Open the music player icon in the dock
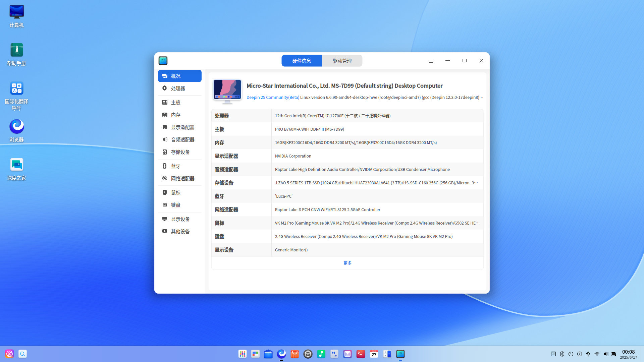Screen dimensions: 644x362 (x=321, y=354)
